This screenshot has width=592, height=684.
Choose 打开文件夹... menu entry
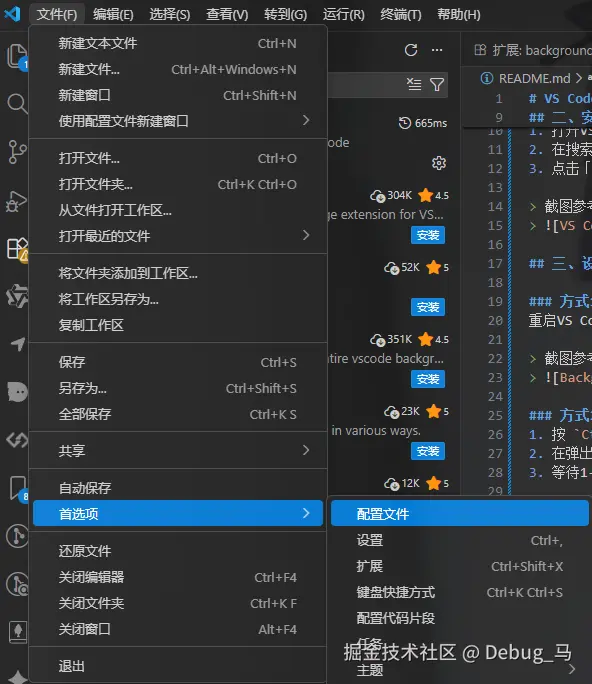[178, 184]
